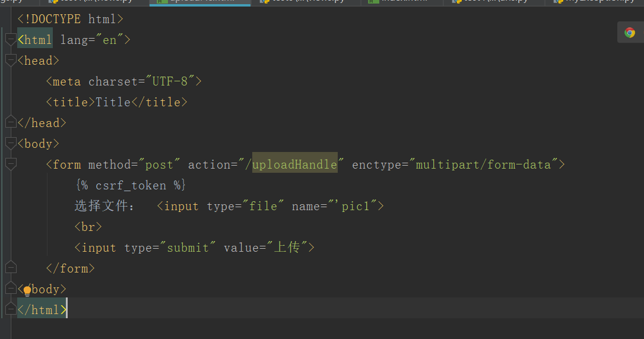Toggle fold marker beside closing body tag
Image resolution: width=644 pixels, height=339 pixels.
coord(11,289)
